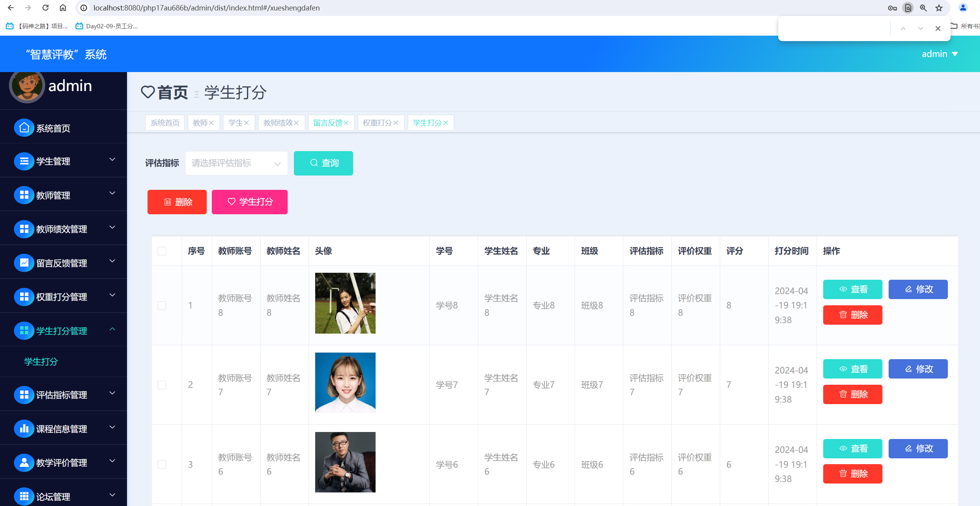Click the 课程信息管理 bar chart icon
Image resolution: width=980 pixels, height=506 pixels.
(24, 429)
